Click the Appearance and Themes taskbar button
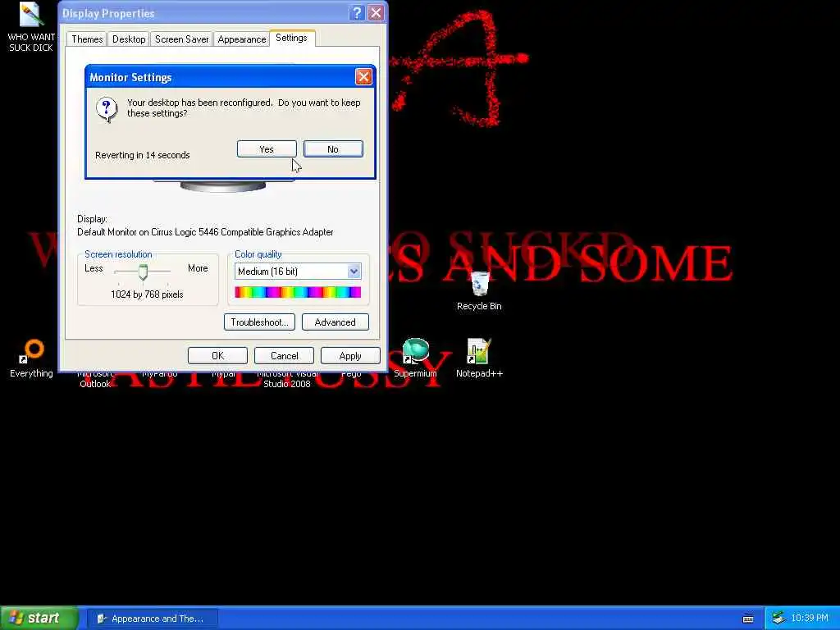This screenshot has height=630, width=840. tap(152, 619)
